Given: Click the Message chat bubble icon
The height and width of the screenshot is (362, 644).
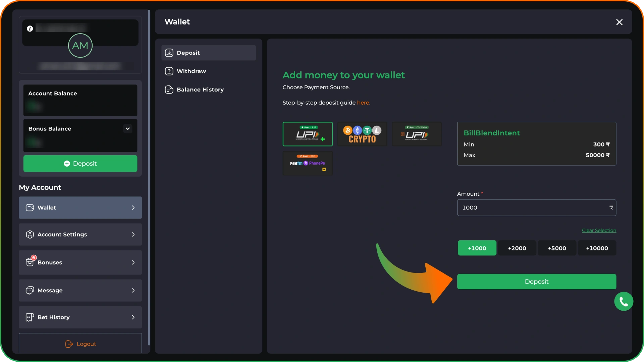Looking at the screenshot, I should 30,291.
